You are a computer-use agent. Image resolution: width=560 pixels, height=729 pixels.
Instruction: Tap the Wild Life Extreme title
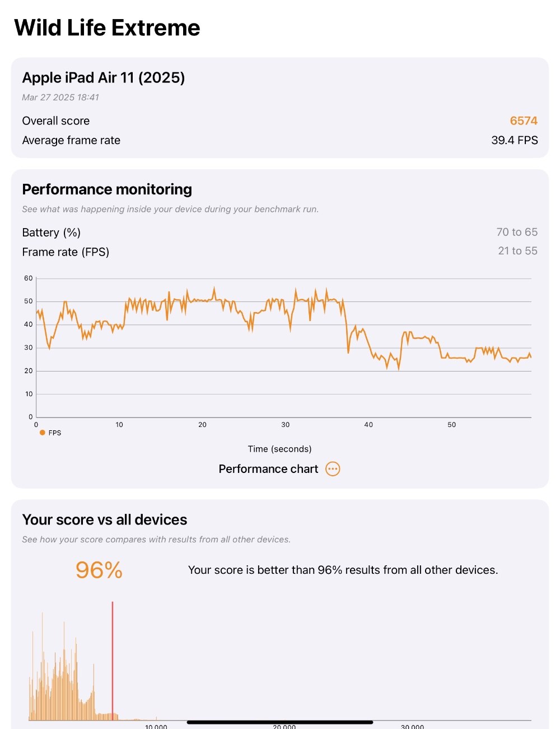pos(107,27)
